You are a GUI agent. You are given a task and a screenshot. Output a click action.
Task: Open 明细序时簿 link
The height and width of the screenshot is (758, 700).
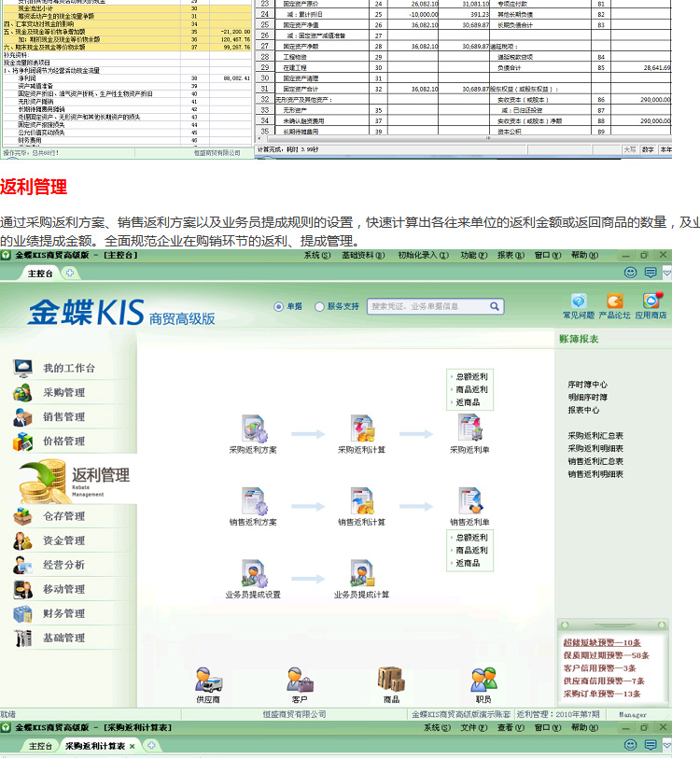(x=587, y=397)
